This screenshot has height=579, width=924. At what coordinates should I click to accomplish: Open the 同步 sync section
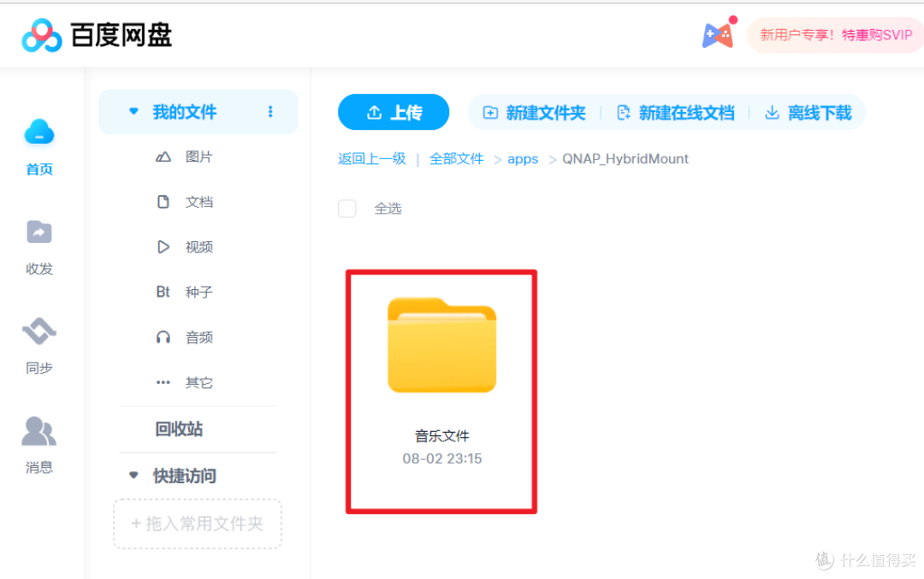pyautogui.click(x=39, y=346)
